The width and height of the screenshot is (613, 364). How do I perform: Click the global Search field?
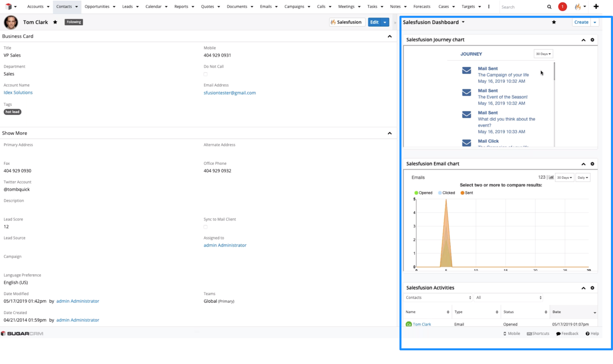tap(522, 7)
